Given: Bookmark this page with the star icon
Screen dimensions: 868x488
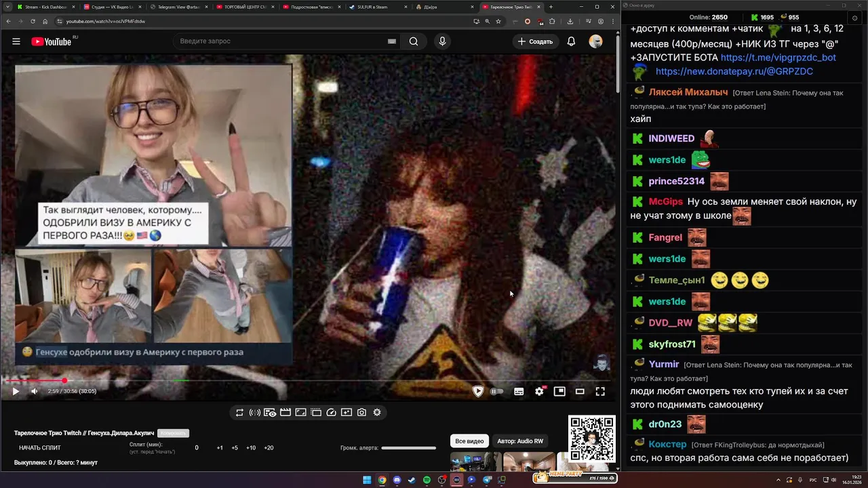Looking at the screenshot, I should pos(498,21).
